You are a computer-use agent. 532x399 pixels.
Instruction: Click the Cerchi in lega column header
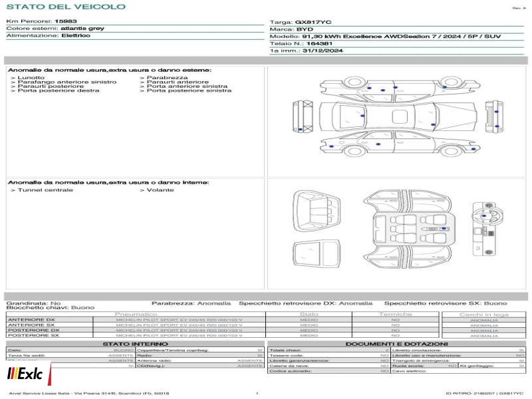(x=484, y=315)
